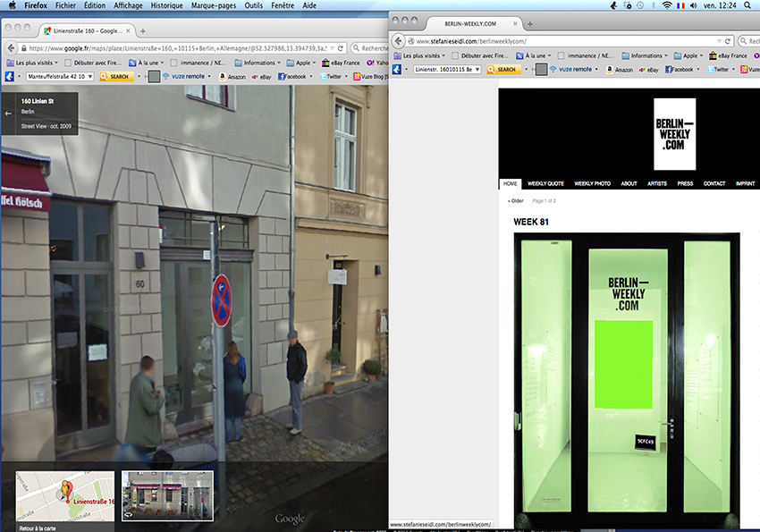Open the Vuze Blog feed in the Google Maps window
Viewport: 760px width, 532px height.
(x=369, y=77)
